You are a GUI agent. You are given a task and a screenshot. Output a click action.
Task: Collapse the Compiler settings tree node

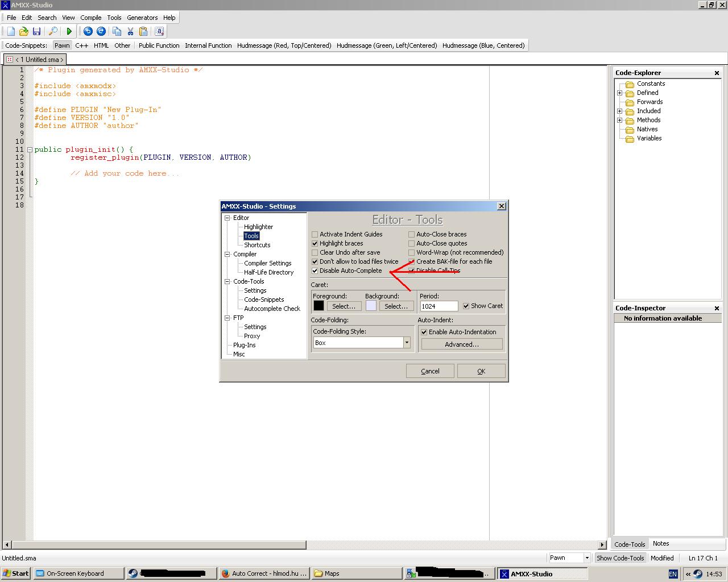[x=227, y=254]
